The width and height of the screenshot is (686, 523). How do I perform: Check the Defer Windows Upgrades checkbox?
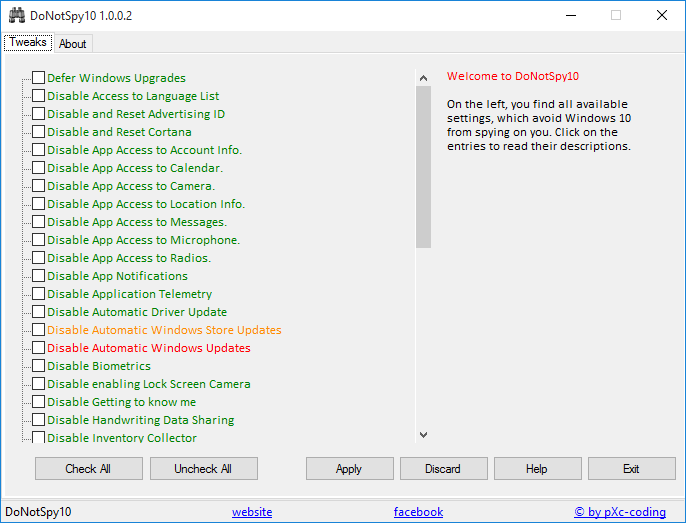(x=38, y=78)
